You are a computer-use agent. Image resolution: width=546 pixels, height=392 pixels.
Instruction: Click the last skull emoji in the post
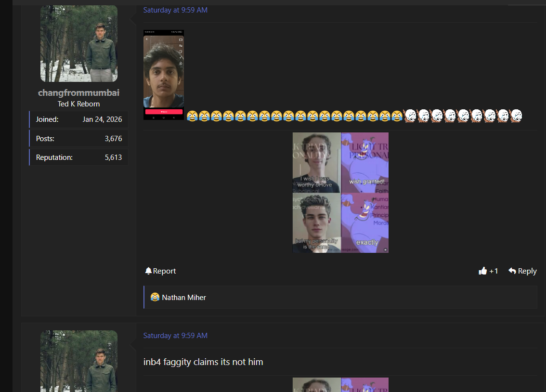(x=516, y=116)
